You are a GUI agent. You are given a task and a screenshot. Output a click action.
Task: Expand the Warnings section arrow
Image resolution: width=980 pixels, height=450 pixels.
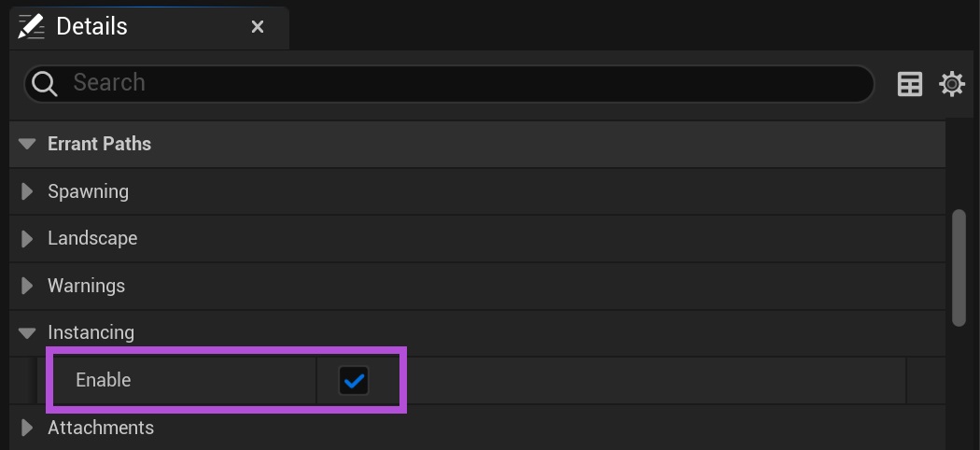[x=27, y=286]
